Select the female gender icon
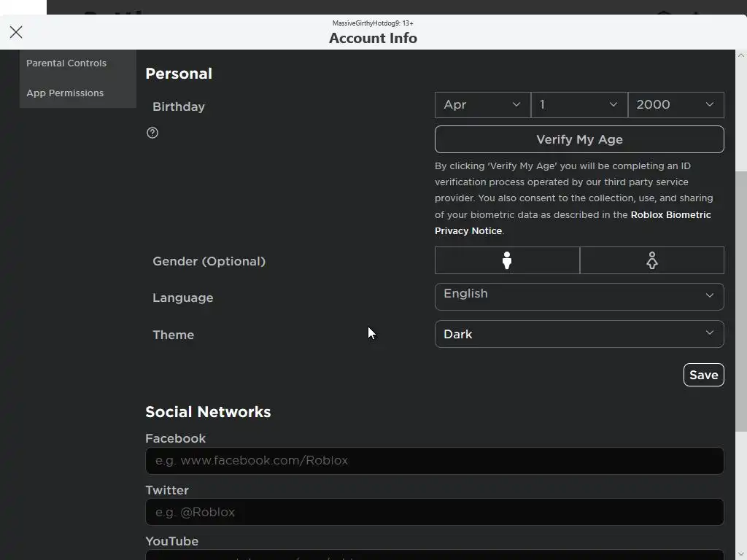This screenshot has width=747, height=560. pyautogui.click(x=651, y=260)
